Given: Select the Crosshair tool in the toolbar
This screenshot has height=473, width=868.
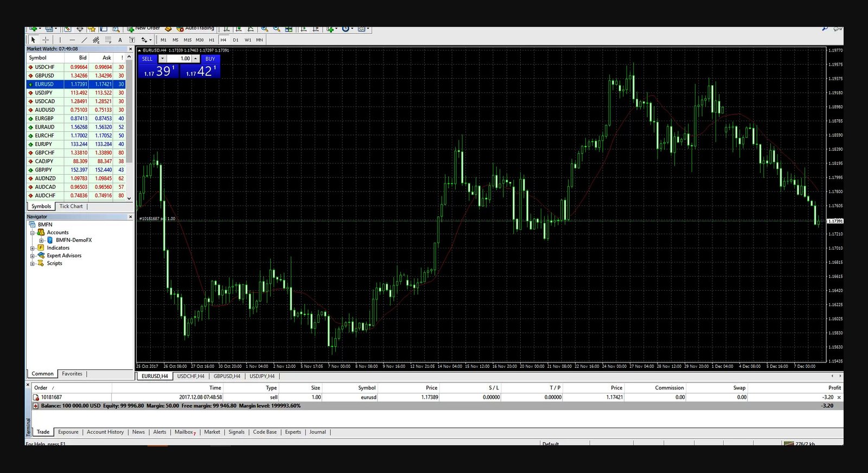Looking at the screenshot, I should [46, 40].
